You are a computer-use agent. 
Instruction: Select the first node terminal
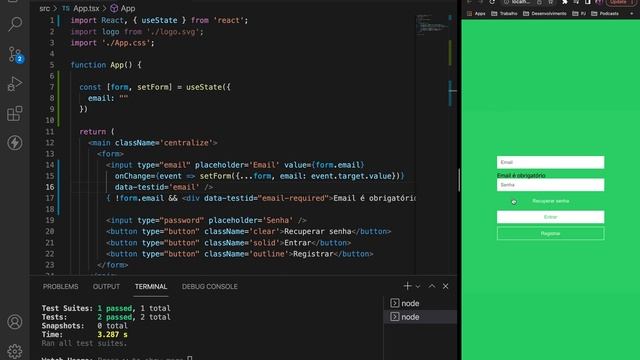(420, 303)
